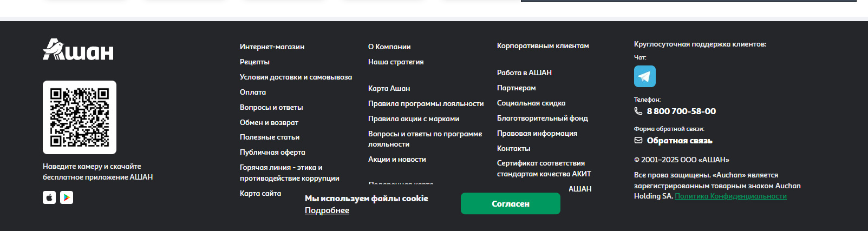Click the QR code image

[80, 117]
